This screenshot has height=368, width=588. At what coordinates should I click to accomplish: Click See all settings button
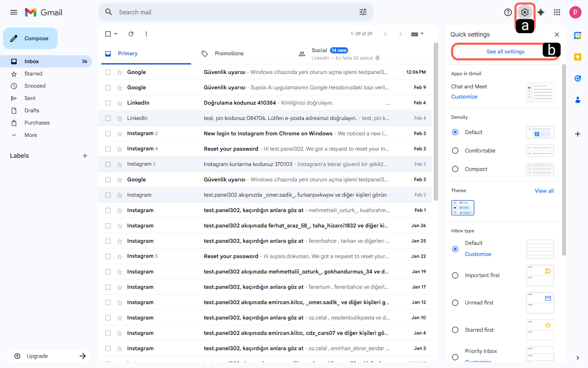(x=505, y=52)
